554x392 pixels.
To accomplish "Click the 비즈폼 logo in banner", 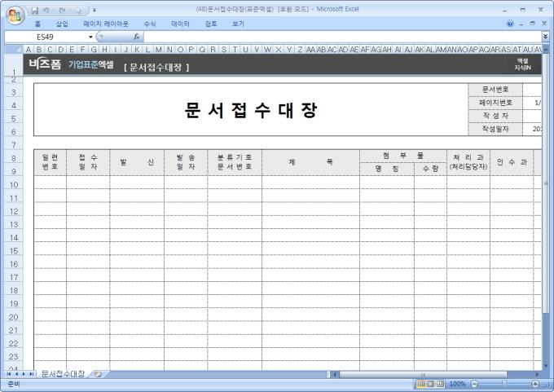I will (x=45, y=64).
